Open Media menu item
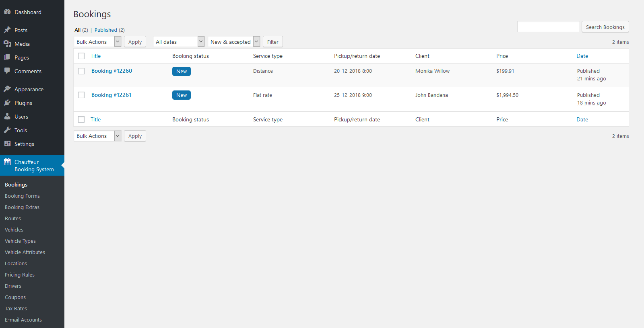Screen dimensions: 644x328 coord(32,44)
